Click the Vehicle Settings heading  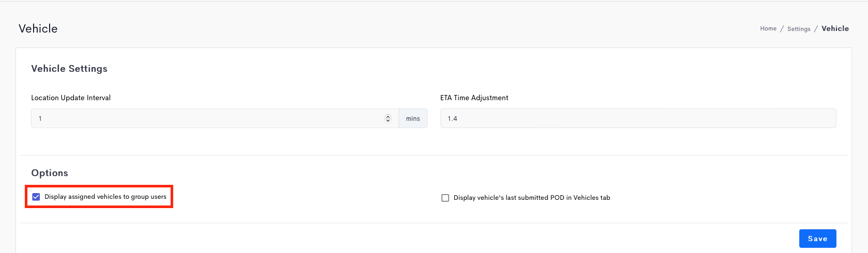(69, 69)
